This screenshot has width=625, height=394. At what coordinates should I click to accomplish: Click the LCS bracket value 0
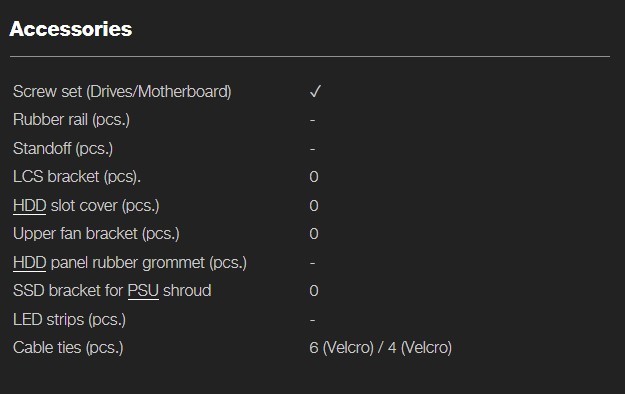click(x=314, y=177)
